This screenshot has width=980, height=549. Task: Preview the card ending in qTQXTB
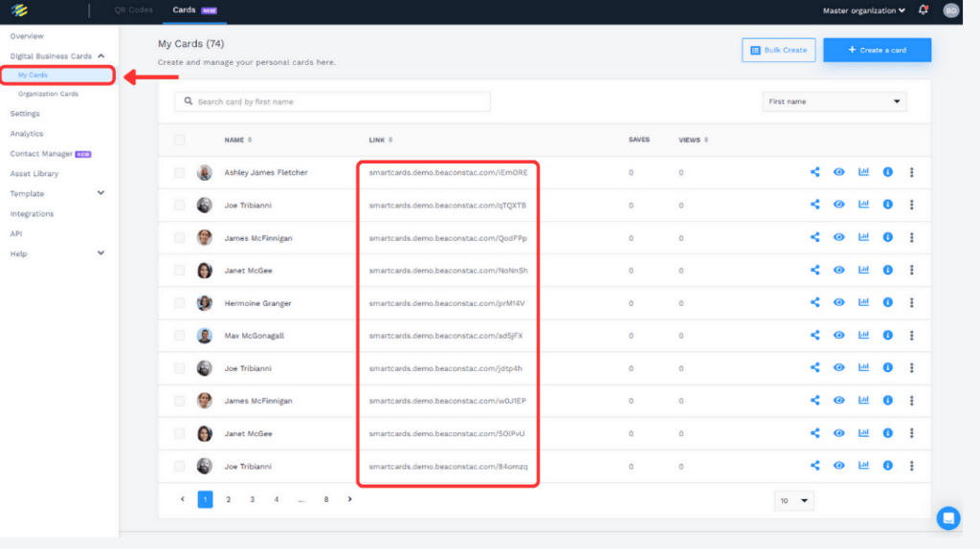[x=838, y=205]
